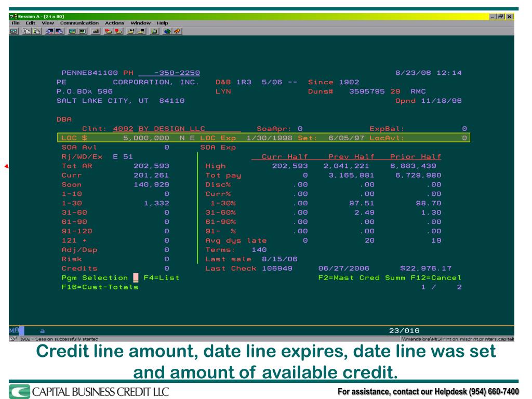532x399 pixels.
Task: Click Prev Half Tot pay 3,165,881
Action: (x=351, y=176)
